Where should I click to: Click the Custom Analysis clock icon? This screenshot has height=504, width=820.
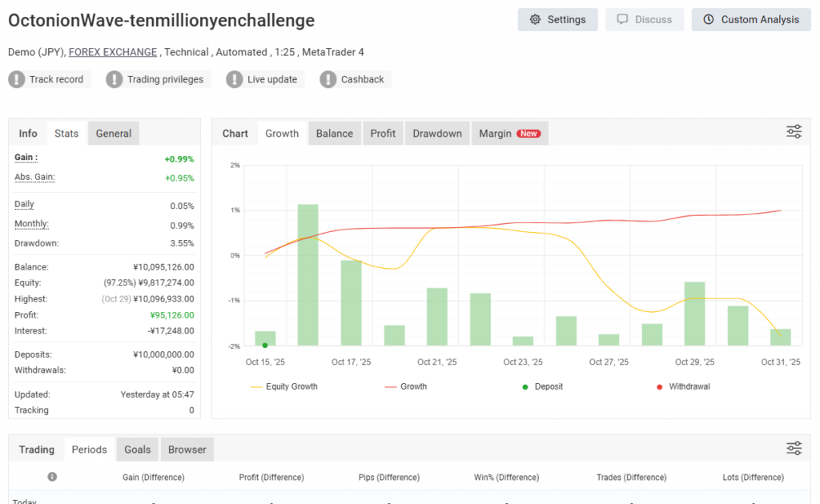click(709, 20)
